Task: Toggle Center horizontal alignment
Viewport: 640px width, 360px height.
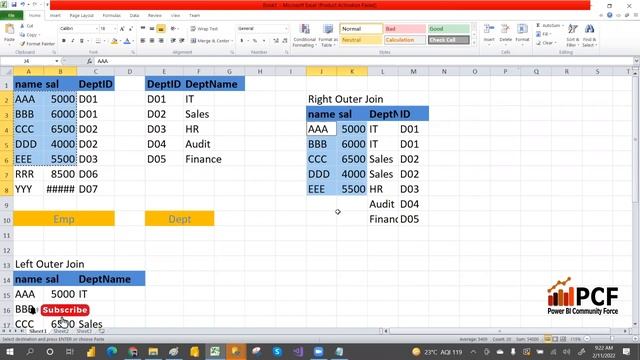Action: tap(152, 40)
